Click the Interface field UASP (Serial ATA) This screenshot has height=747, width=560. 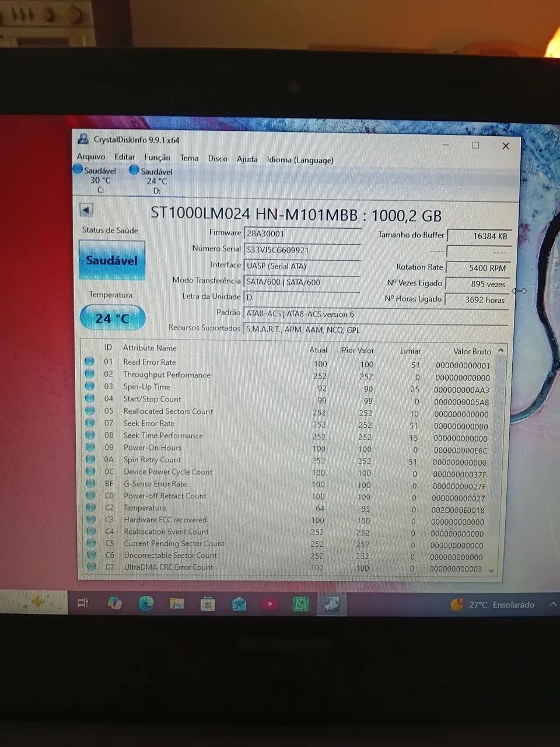303,266
